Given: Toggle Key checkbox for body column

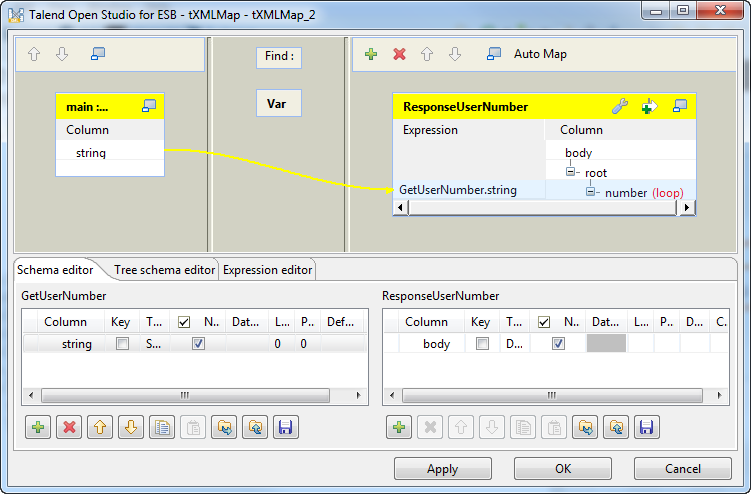Looking at the screenshot, I should tap(482, 344).
